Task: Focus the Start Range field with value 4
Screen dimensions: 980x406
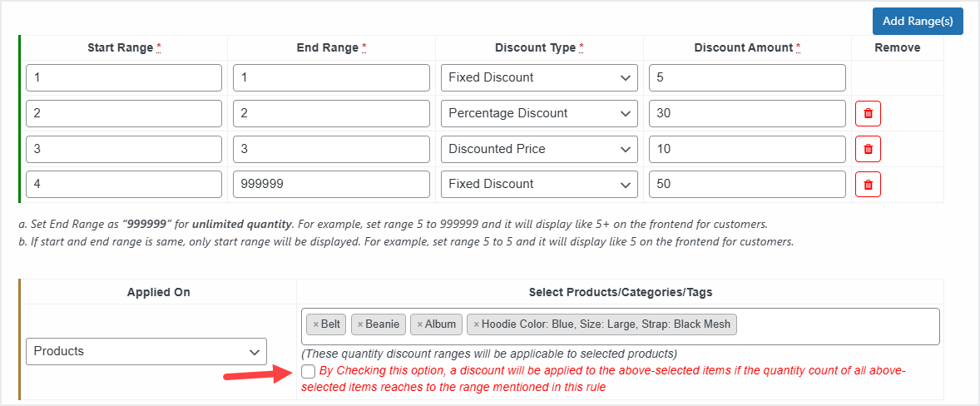Action: click(x=124, y=184)
